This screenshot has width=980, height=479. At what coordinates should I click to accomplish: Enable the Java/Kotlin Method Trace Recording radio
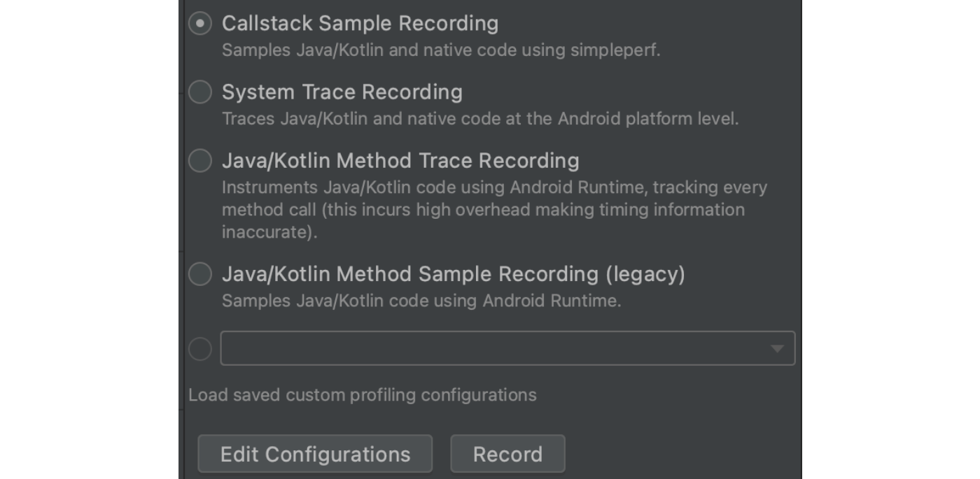tap(200, 160)
